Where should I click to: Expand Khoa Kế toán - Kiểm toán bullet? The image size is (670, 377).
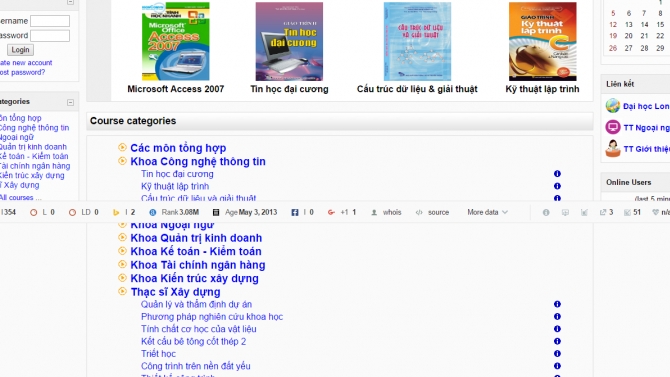tap(122, 251)
